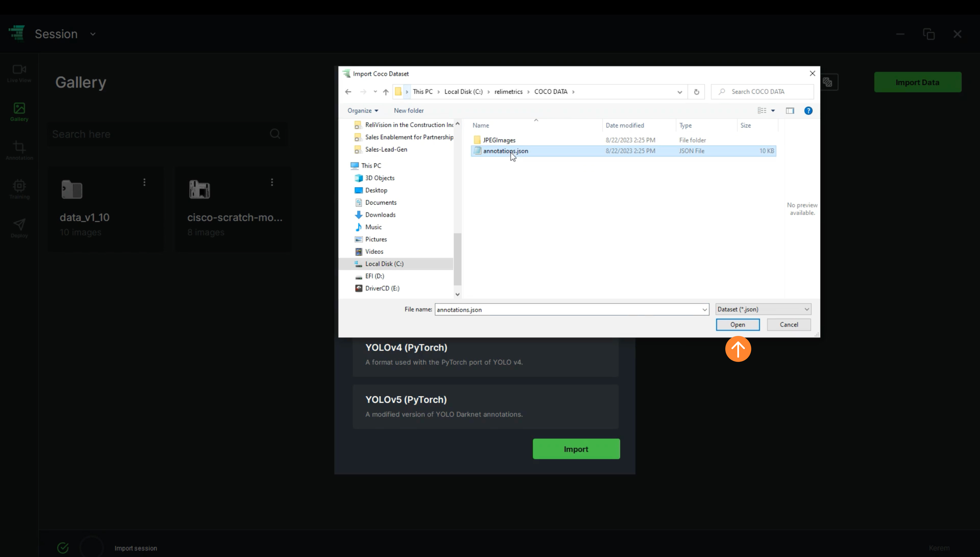Expand the address bar history dropdown
This screenshot has width=980, height=557.
coord(679,92)
